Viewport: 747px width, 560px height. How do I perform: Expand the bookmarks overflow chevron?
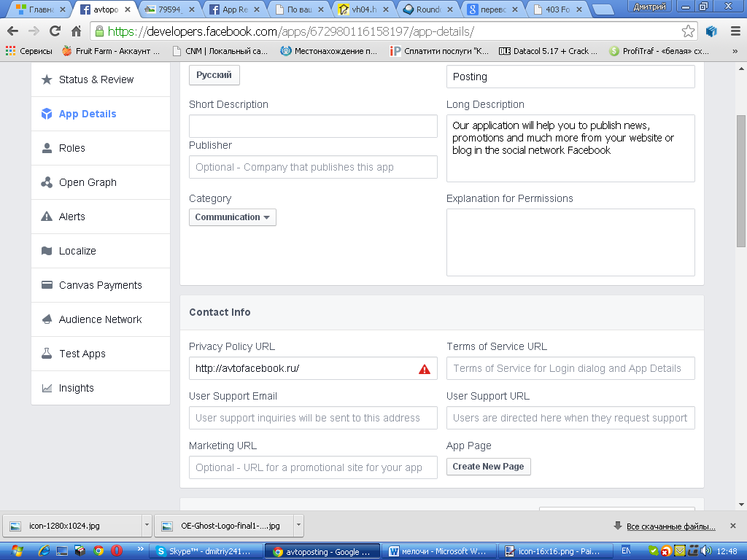pyautogui.click(x=735, y=51)
